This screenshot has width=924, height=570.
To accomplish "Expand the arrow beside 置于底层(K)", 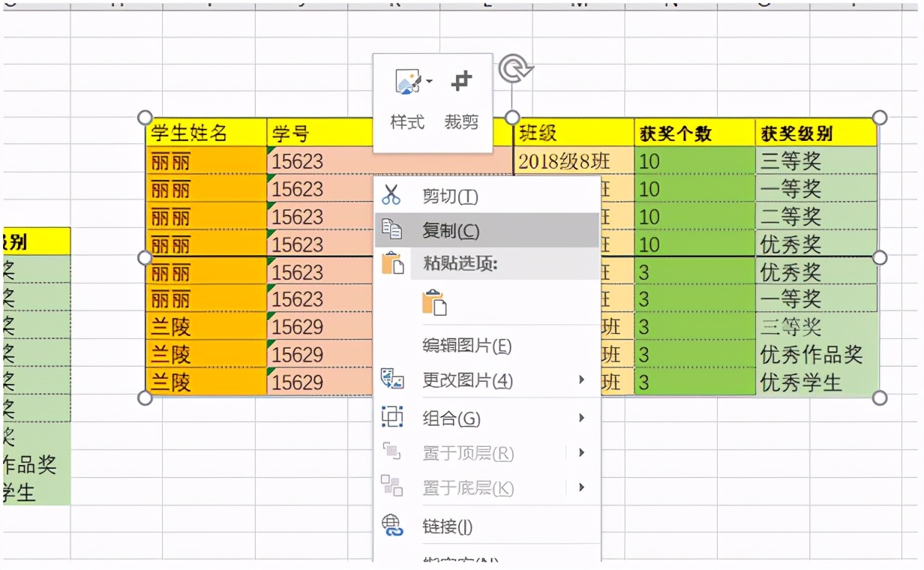I will pos(581,487).
